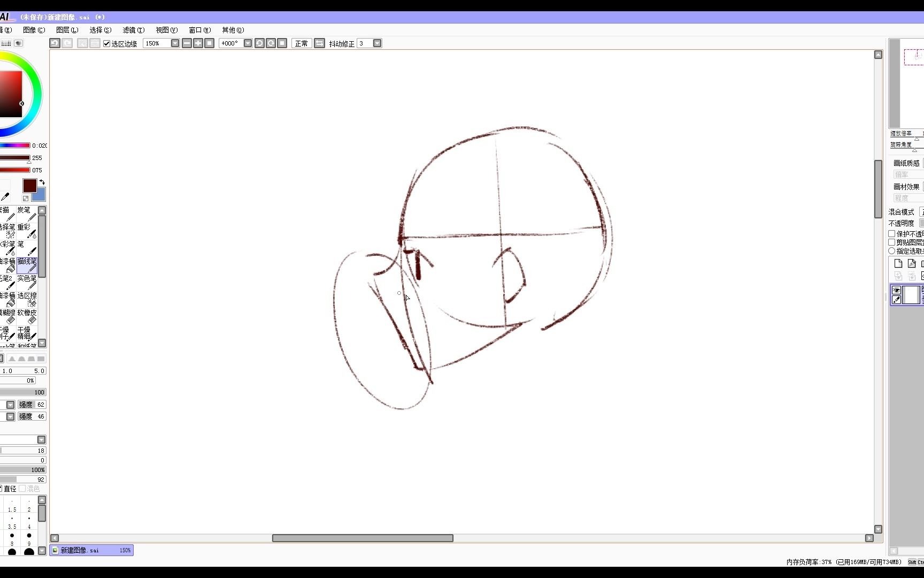The width and height of the screenshot is (924, 578).
Task: Click the canvas horizontal scrollbar thumb
Action: 363,538
